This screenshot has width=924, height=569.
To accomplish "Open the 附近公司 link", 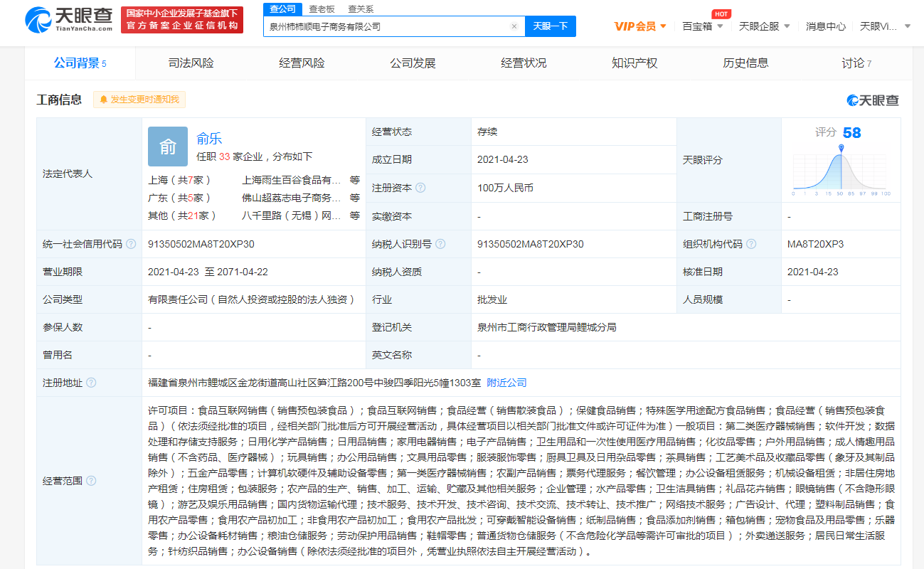I will [x=506, y=383].
